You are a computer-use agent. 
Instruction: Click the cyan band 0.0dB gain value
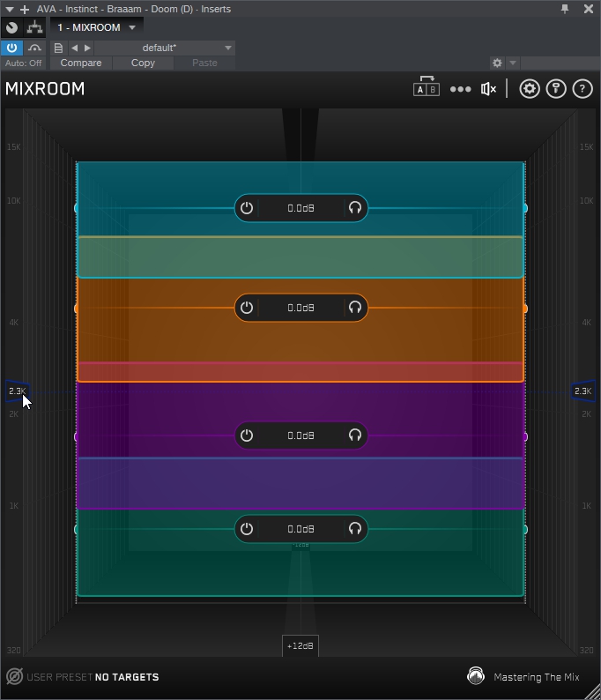[x=300, y=208]
